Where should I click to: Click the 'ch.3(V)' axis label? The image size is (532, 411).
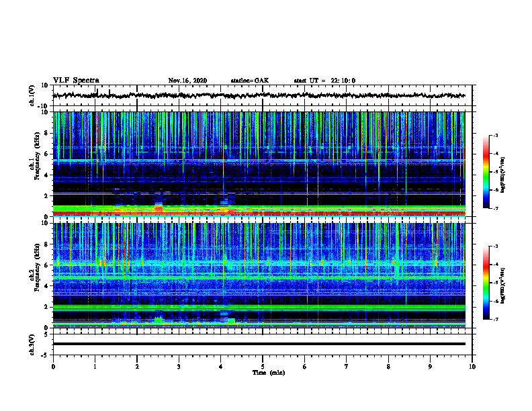[x=32, y=345]
